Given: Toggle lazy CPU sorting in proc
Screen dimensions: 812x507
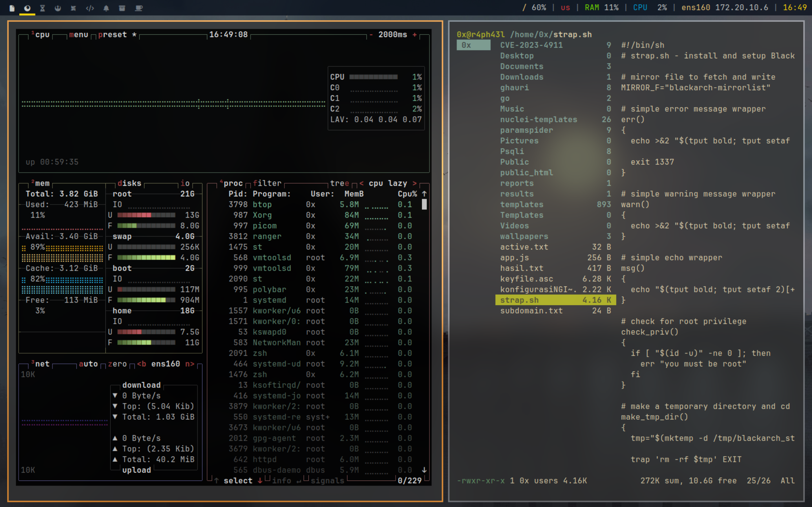Looking at the screenshot, I should [397, 183].
